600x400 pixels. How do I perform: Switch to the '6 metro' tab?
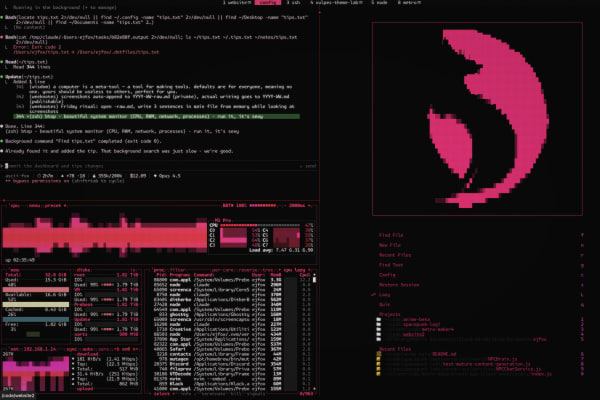point(409,2)
